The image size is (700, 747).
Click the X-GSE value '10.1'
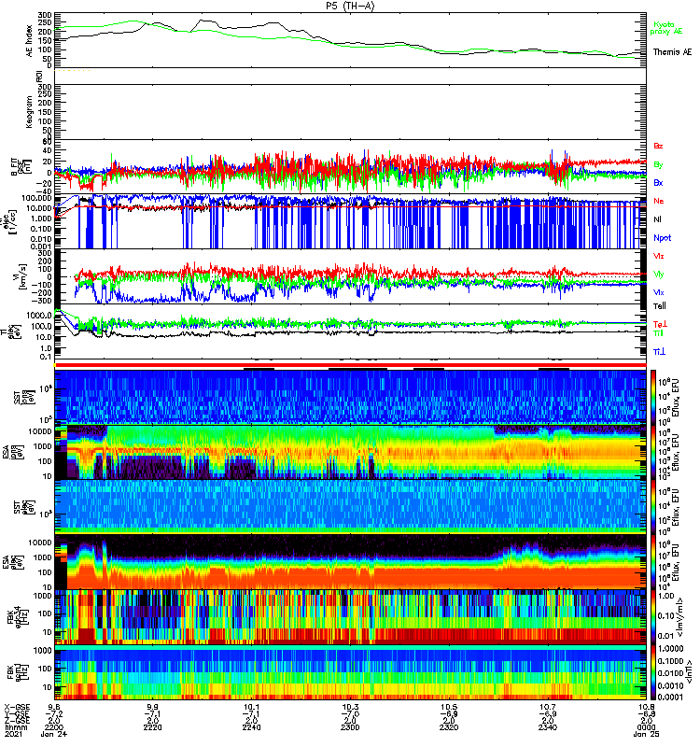click(251, 707)
